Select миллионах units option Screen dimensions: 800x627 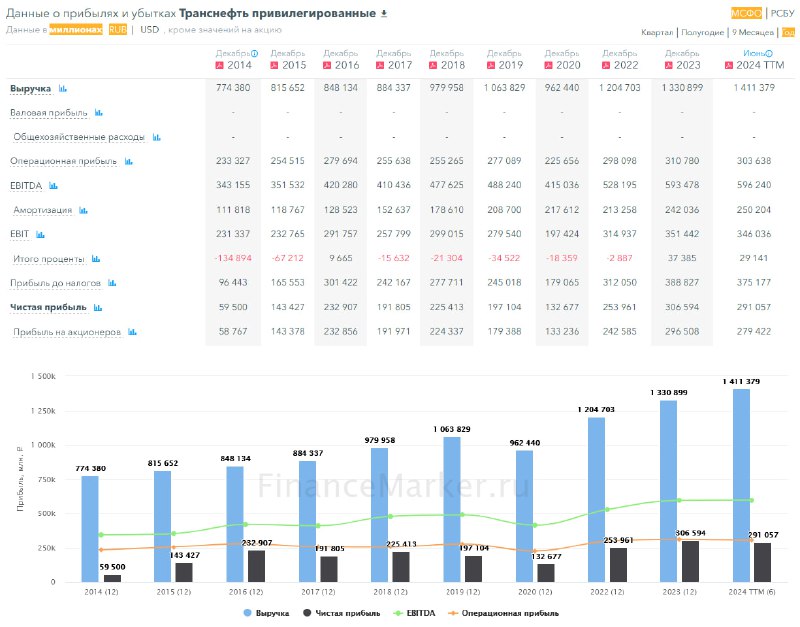[x=76, y=30]
